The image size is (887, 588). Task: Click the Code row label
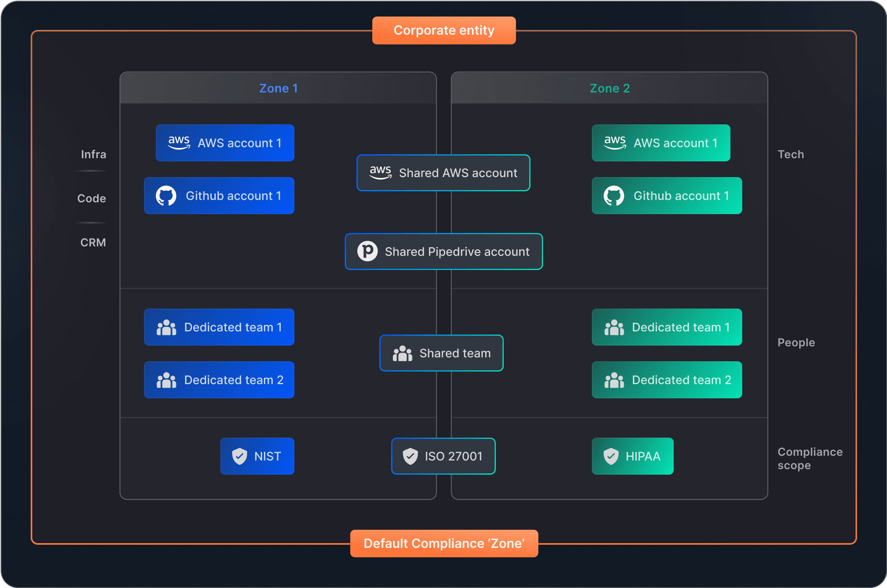(x=92, y=198)
